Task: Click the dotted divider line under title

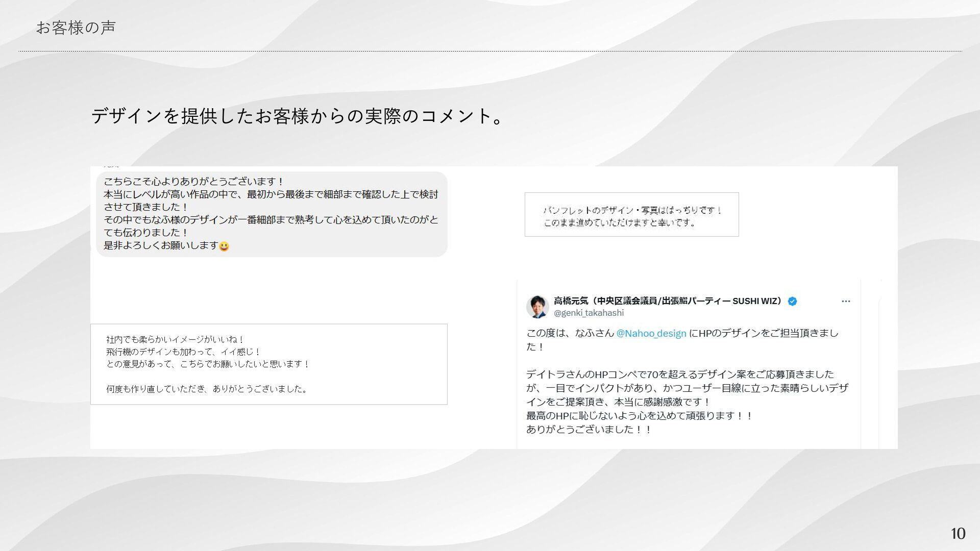Action: click(490, 51)
